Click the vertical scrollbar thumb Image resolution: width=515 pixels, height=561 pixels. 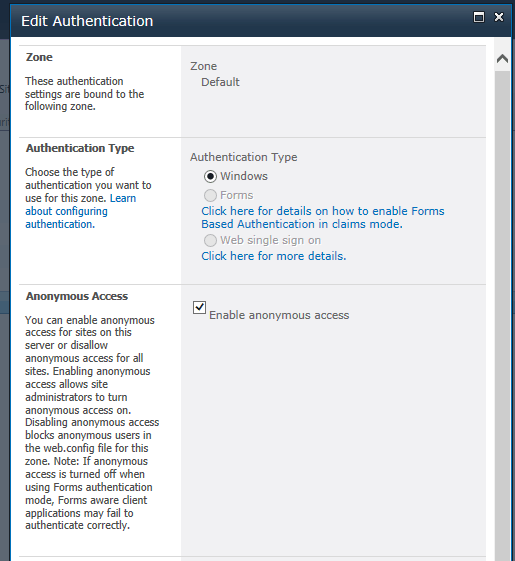pyautogui.click(x=502, y=315)
